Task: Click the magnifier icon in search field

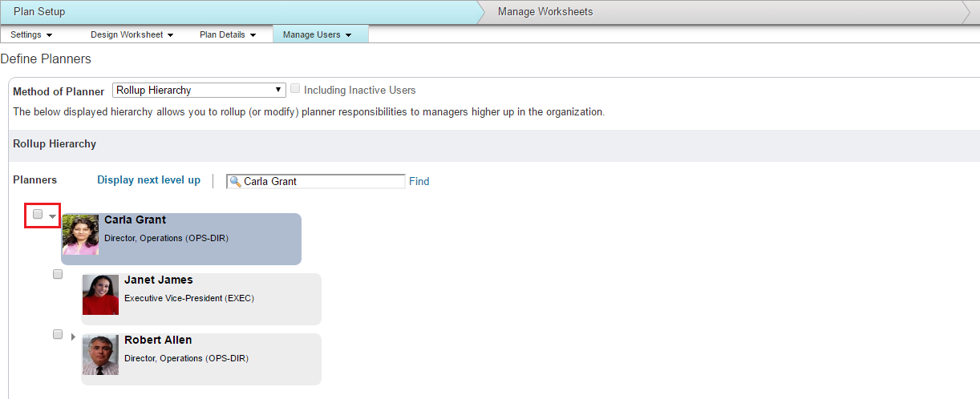Action: [235, 182]
